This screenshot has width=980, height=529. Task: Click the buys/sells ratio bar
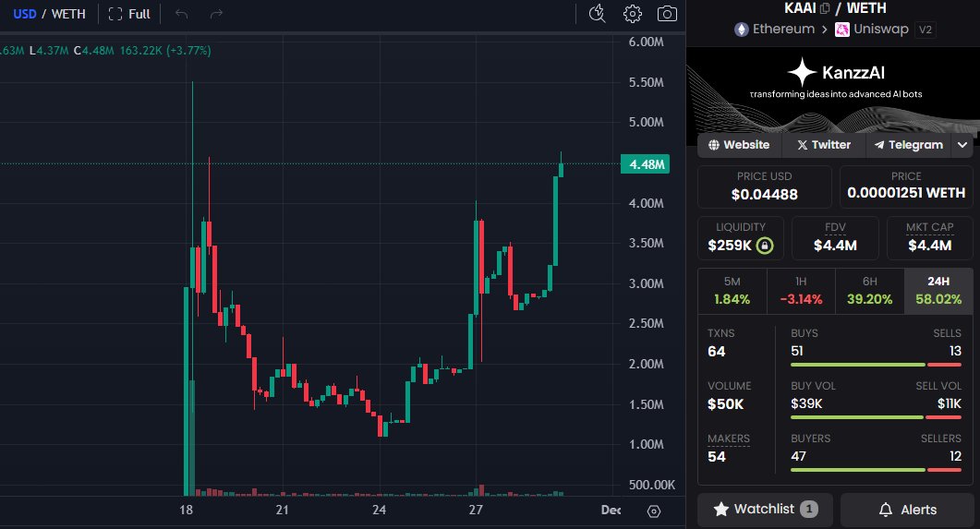pyautogui.click(x=876, y=365)
